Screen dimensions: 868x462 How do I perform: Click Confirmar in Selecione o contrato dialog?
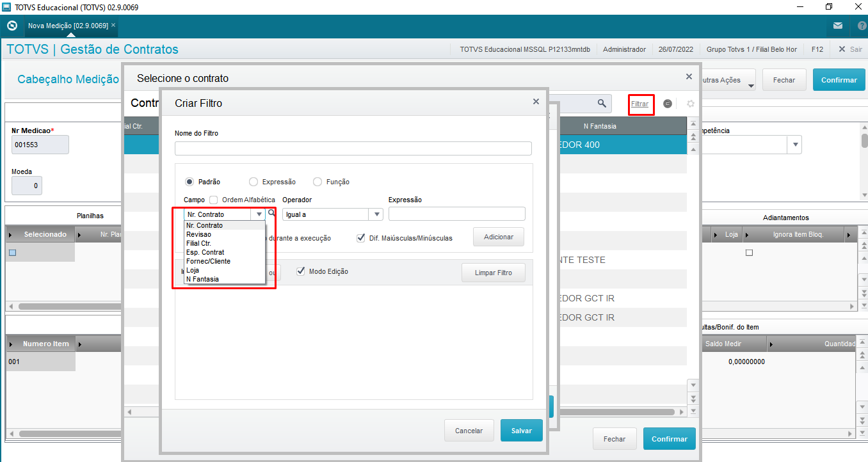pos(669,439)
